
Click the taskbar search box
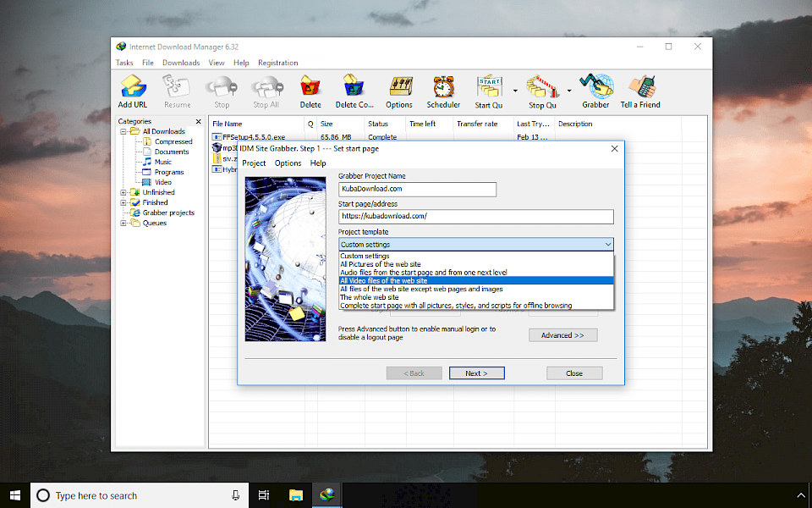(x=140, y=495)
